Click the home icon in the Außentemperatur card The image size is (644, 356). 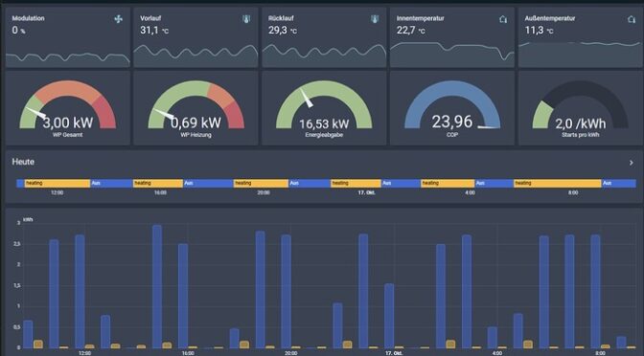(632, 19)
